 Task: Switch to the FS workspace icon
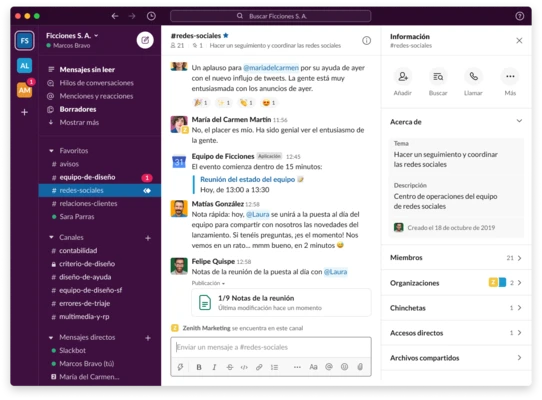tap(25, 41)
